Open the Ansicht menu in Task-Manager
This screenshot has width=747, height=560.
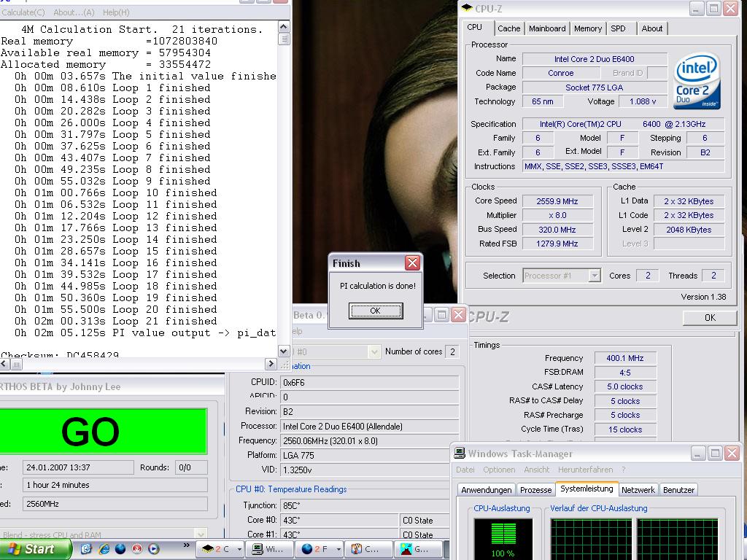click(x=536, y=470)
